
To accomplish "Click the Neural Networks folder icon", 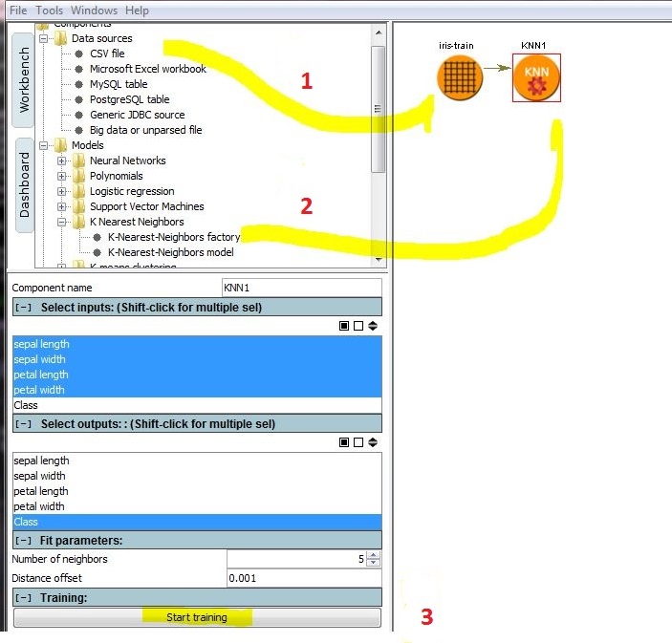I will (x=78, y=161).
